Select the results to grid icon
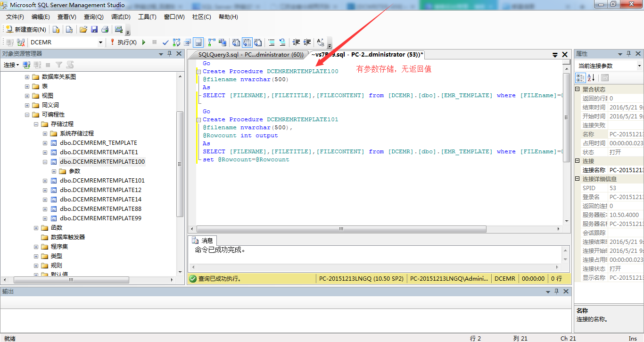Viewport: 644px width, 342px height. point(247,42)
